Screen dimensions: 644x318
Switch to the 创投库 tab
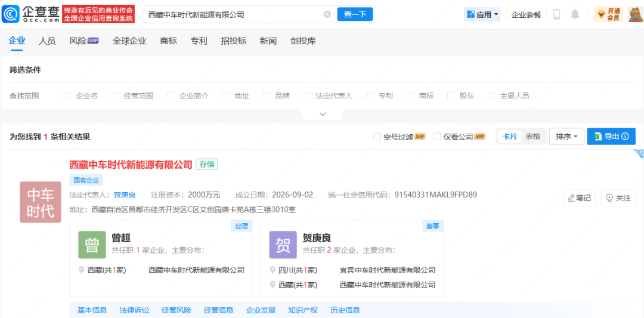click(303, 41)
